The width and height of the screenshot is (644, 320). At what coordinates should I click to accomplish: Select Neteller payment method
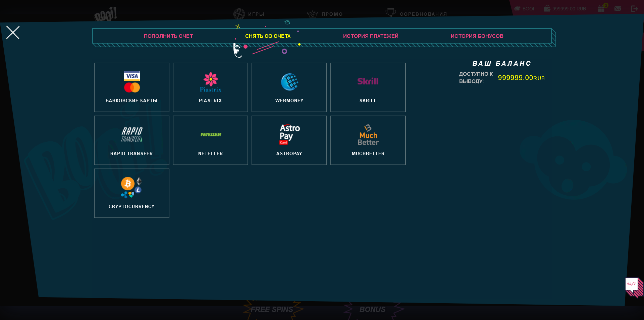pyautogui.click(x=210, y=140)
